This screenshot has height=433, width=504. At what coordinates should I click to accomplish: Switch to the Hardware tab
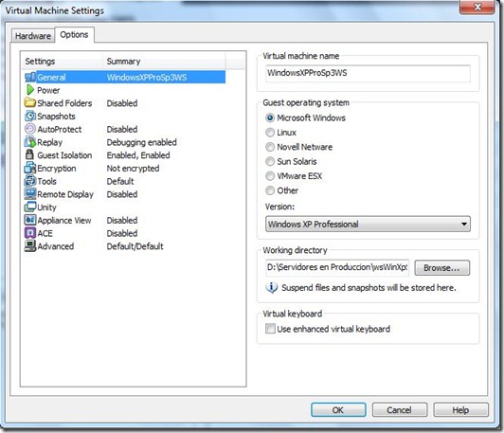[33, 36]
